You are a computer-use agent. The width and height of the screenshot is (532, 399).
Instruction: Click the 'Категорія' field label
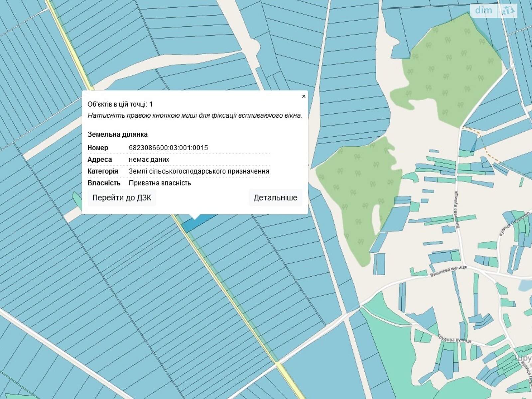103,171
